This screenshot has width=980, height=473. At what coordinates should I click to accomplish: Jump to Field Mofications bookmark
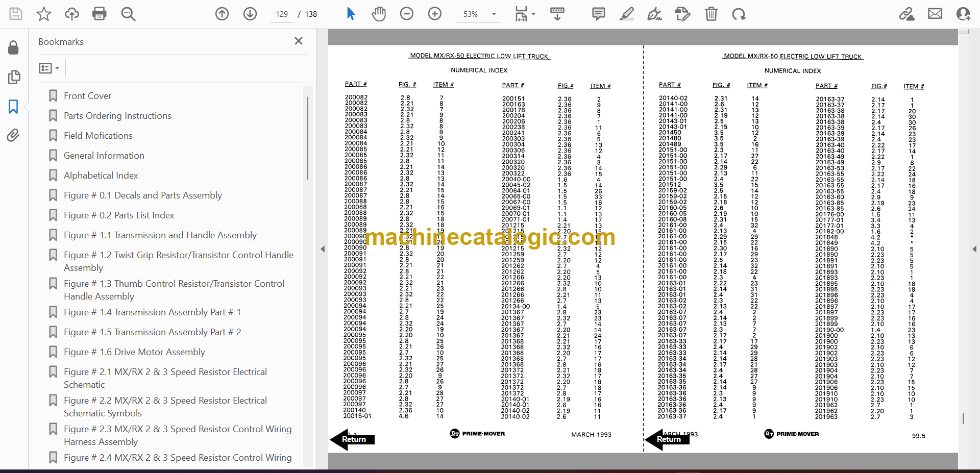coord(98,136)
